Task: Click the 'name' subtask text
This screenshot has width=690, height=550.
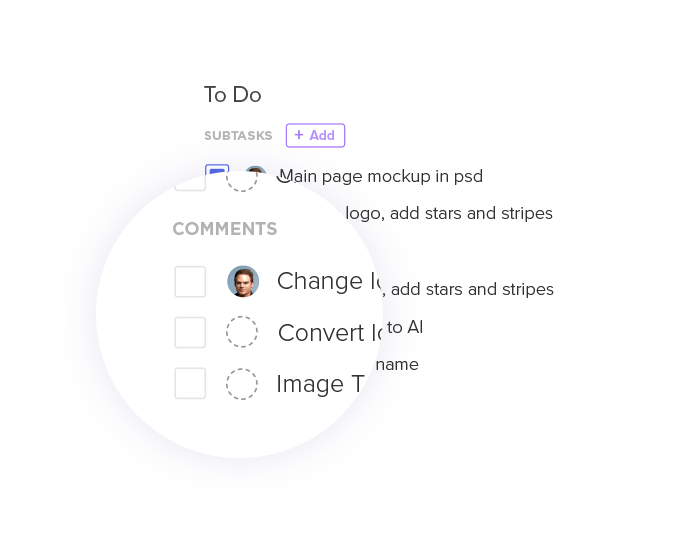Action: pos(397,364)
